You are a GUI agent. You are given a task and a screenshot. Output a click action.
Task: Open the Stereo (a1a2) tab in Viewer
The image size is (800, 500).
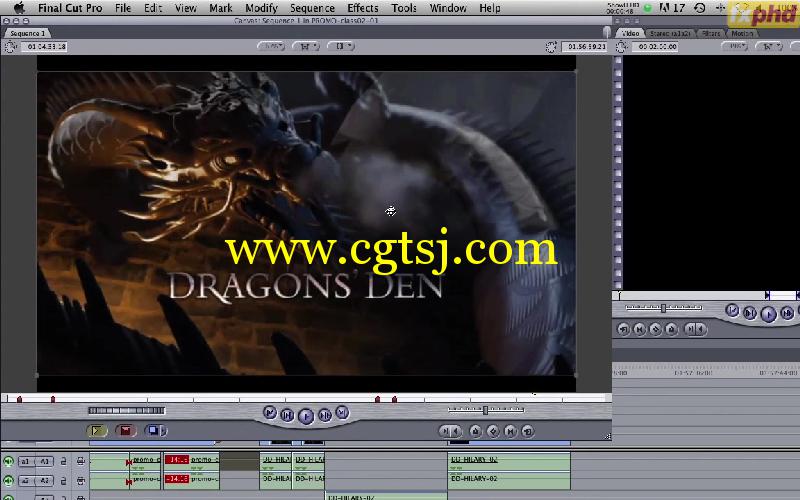tap(670, 33)
